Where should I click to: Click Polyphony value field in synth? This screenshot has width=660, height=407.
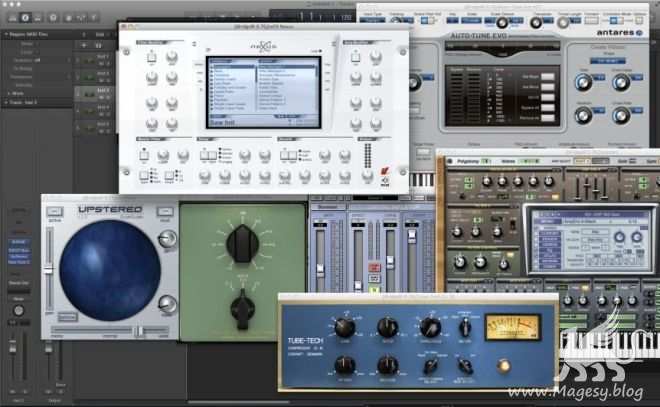click(486, 161)
